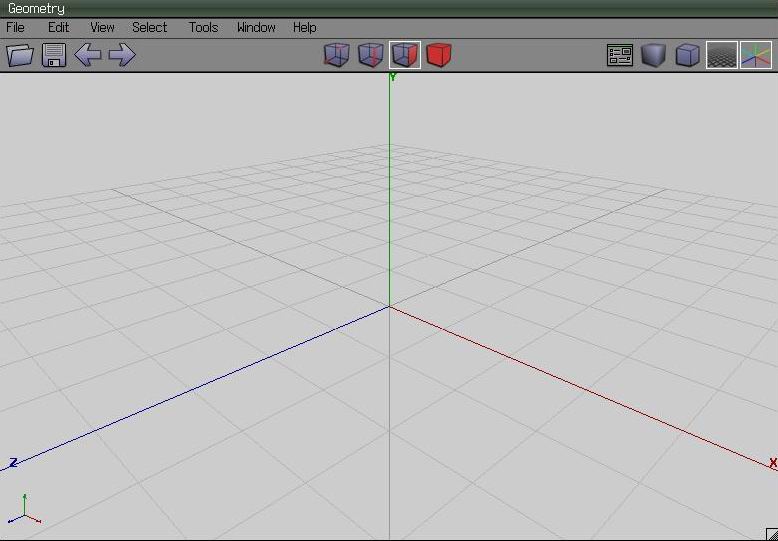The width and height of the screenshot is (778, 541).
Task: Redo with the right arrow icon
Action: coord(122,55)
